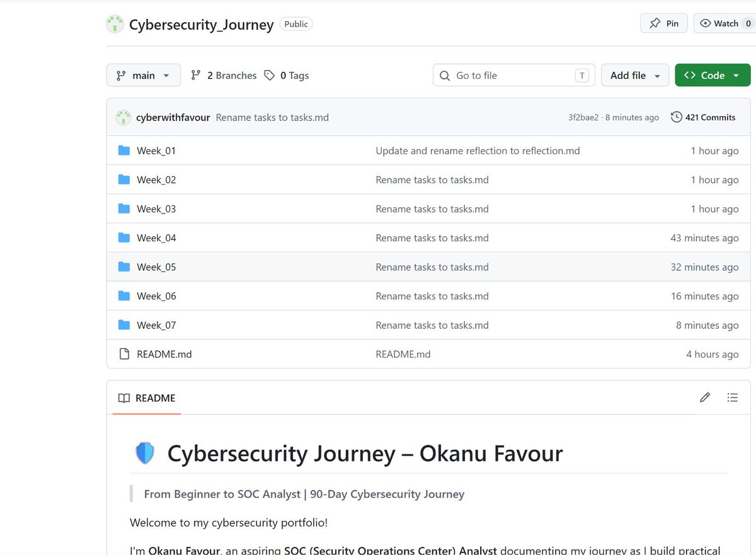Pin the repository with the Pin button
This screenshot has width=756, height=555.
coord(664,23)
